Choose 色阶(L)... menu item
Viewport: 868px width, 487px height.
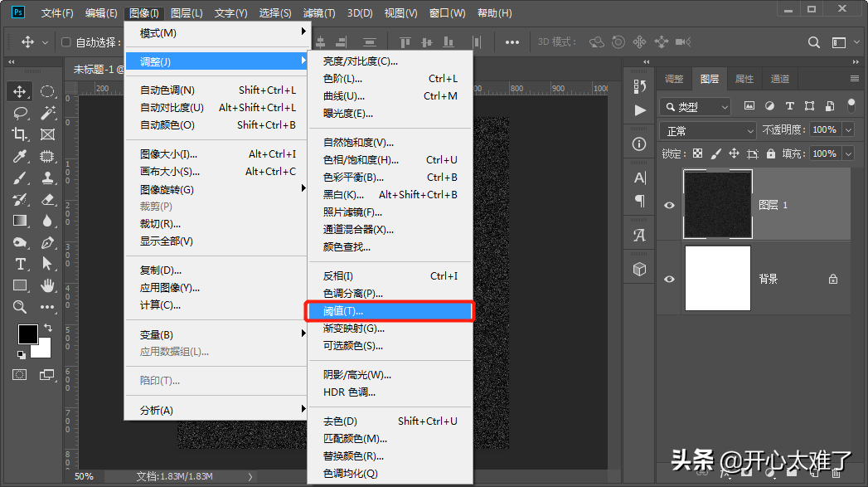point(390,79)
